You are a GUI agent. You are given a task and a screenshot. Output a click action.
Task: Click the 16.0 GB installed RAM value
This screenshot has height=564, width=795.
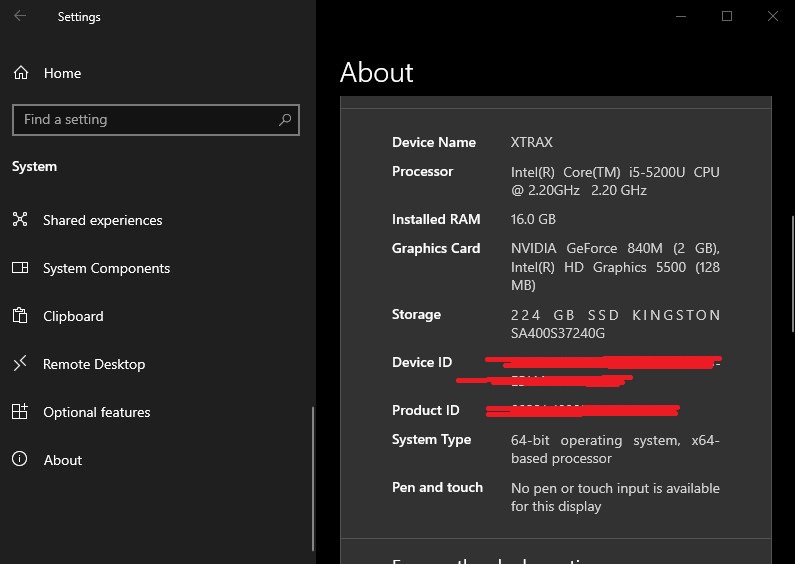click(x=533, y=220)
